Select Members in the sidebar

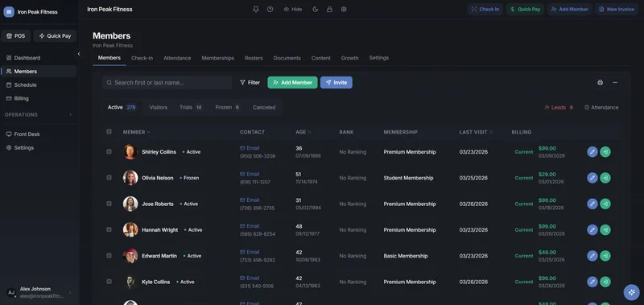coord(39,72)
